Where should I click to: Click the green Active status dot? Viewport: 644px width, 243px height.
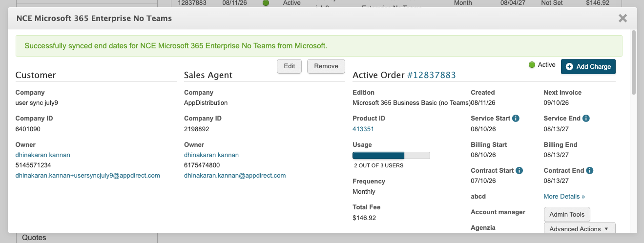(x=532, y=65)
